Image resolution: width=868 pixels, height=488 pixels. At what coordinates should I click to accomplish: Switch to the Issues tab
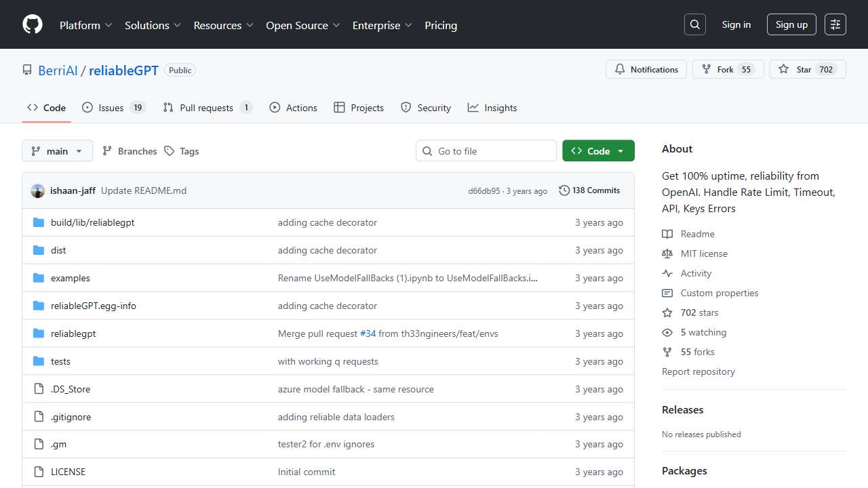click(x=113, y=108)
